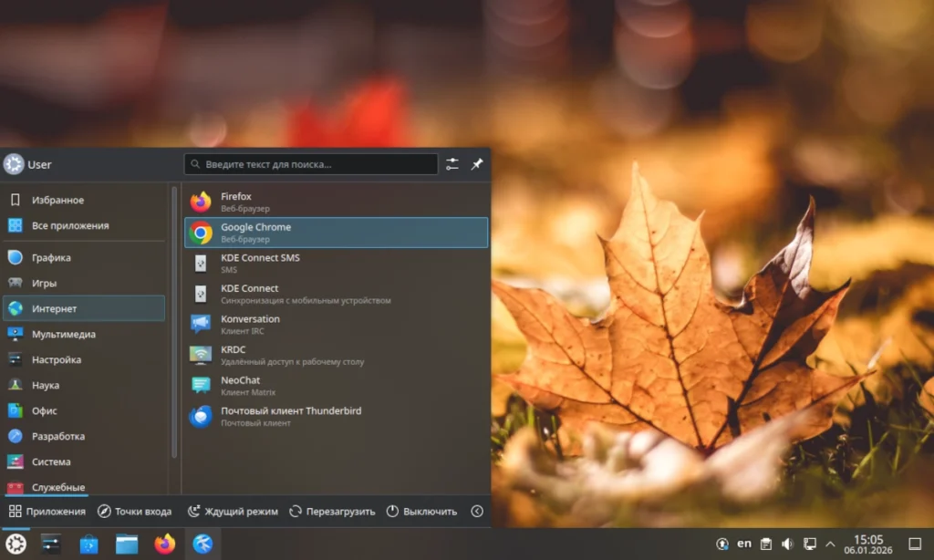
Task: Launch NeoChat Matrix client
Action: click(336, 386)
